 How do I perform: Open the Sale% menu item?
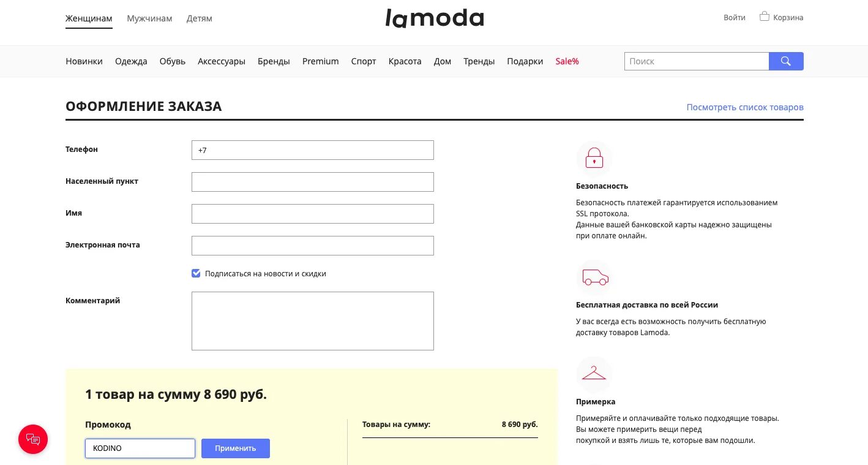pyautogui.click(x=567, y=61)
